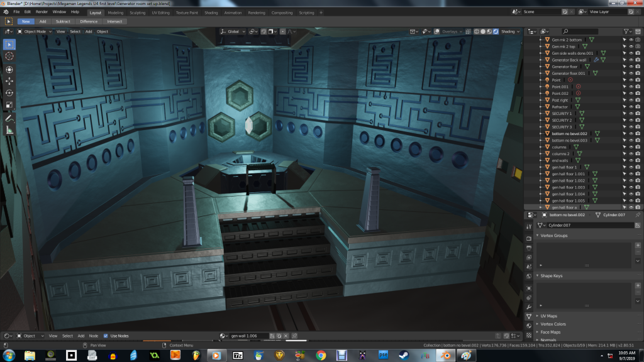Click the Subtract selection mode button

(x=63, y=21)
